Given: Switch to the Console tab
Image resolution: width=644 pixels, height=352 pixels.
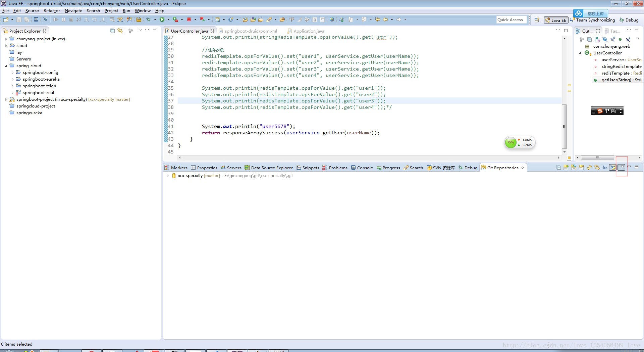Looking at the screenshot, I should 362,168.
